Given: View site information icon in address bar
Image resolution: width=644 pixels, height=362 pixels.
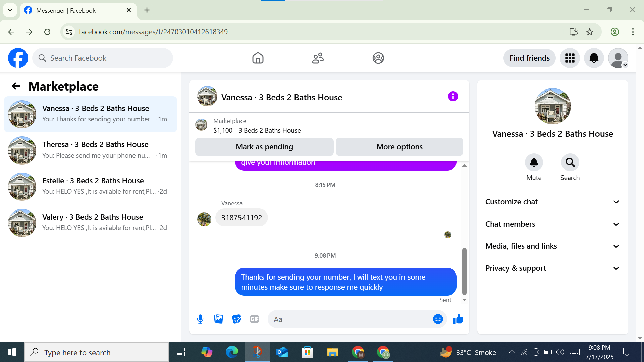Looking at the screenshot, I should pyautogui.click(x=69, y=32).
